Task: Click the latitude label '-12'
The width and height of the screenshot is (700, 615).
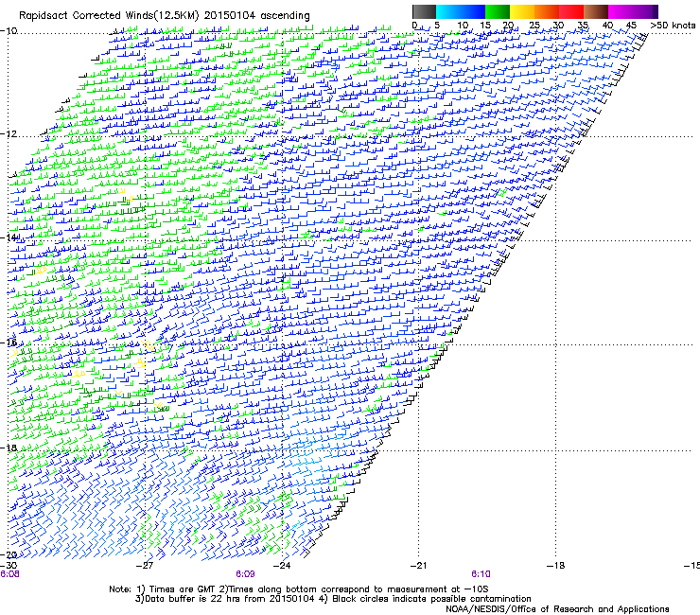Action: coord(9,134)
